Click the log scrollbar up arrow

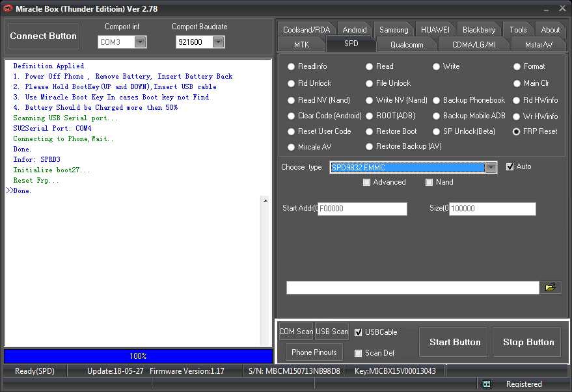tap(266, 201)
